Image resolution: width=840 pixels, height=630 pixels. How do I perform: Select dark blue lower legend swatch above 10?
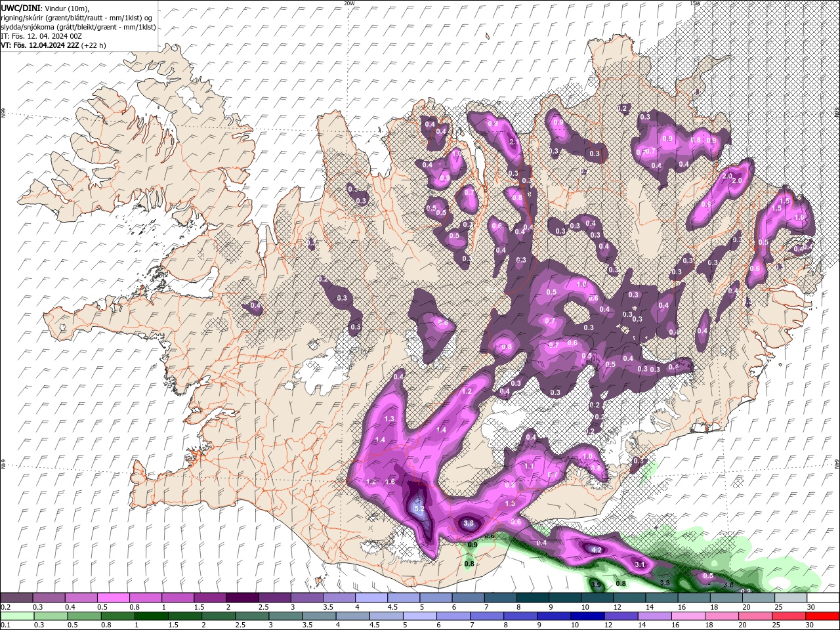(x=587, y=616)
